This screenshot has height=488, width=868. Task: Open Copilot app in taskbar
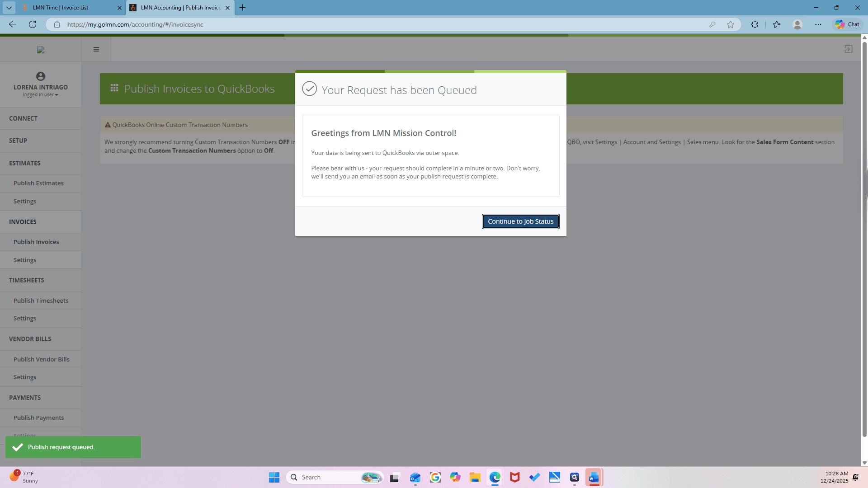[x=455, y=477]
